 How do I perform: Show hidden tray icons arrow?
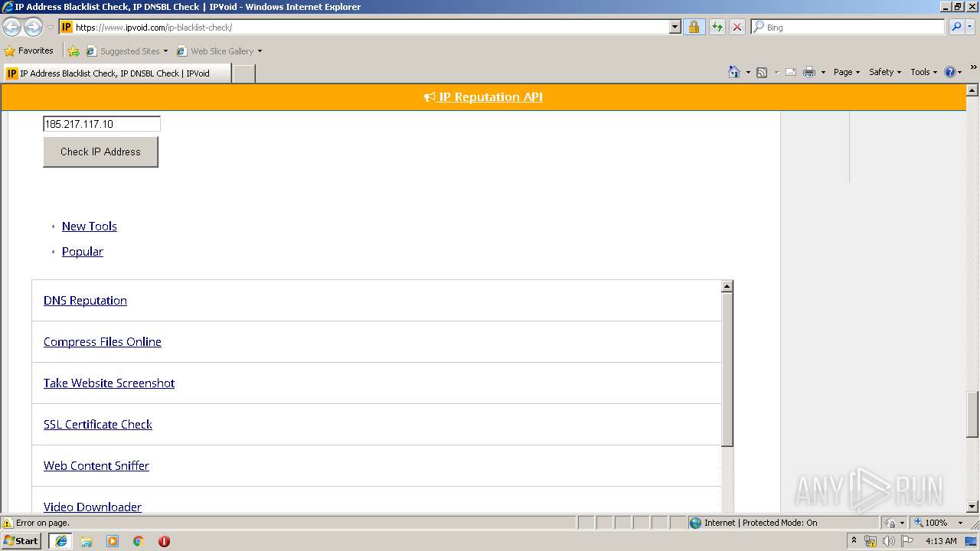854,540
